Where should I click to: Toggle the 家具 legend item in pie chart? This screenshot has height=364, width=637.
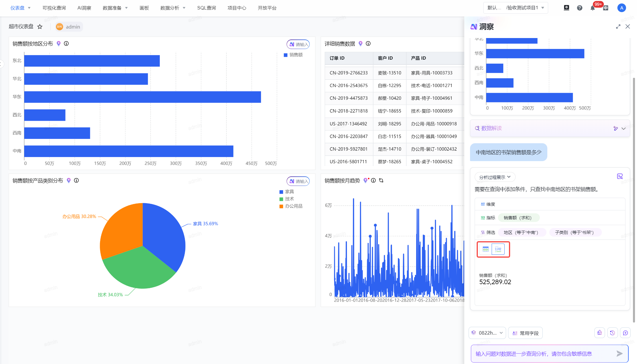[x=287, y=192]
